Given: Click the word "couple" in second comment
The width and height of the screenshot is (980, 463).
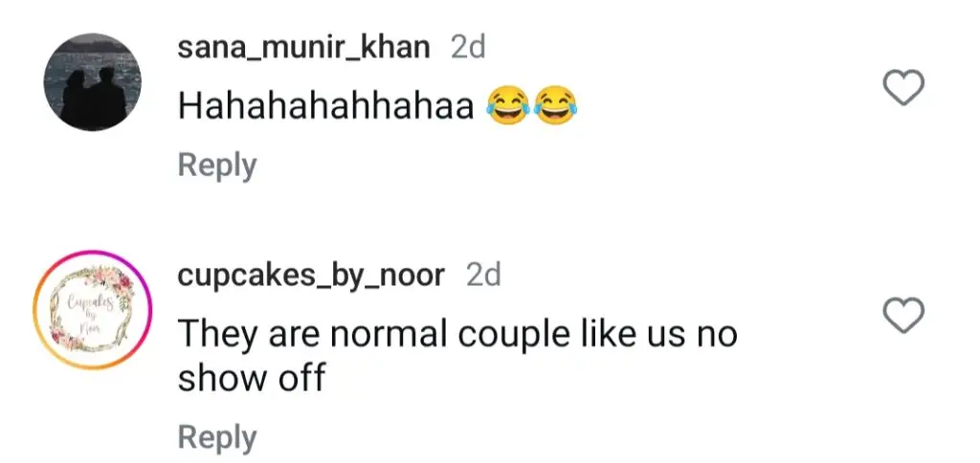Looking at the screenshot, I should click(505, 336).
